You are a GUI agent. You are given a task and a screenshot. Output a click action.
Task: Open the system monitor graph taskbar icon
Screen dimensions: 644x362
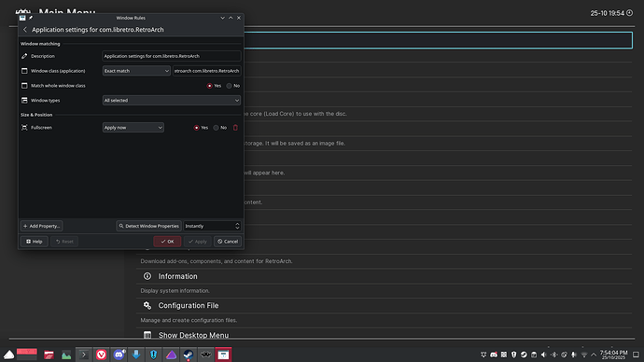click(x=66, y=355)
